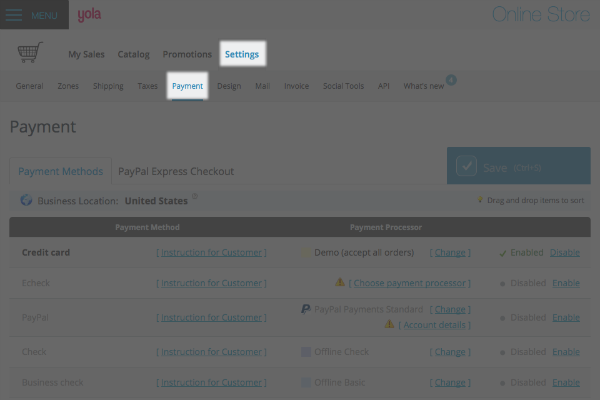Image resolution: width=600 pixels, height=400 pixels.
Task: Disable the Credit card payment method
Action: tap(565, 253)
